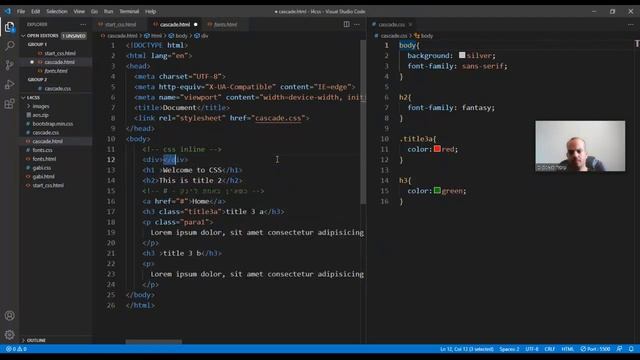Viewport: 640px width, 360px height.
Task: Expand the images folder
Action: click(40, 106)
